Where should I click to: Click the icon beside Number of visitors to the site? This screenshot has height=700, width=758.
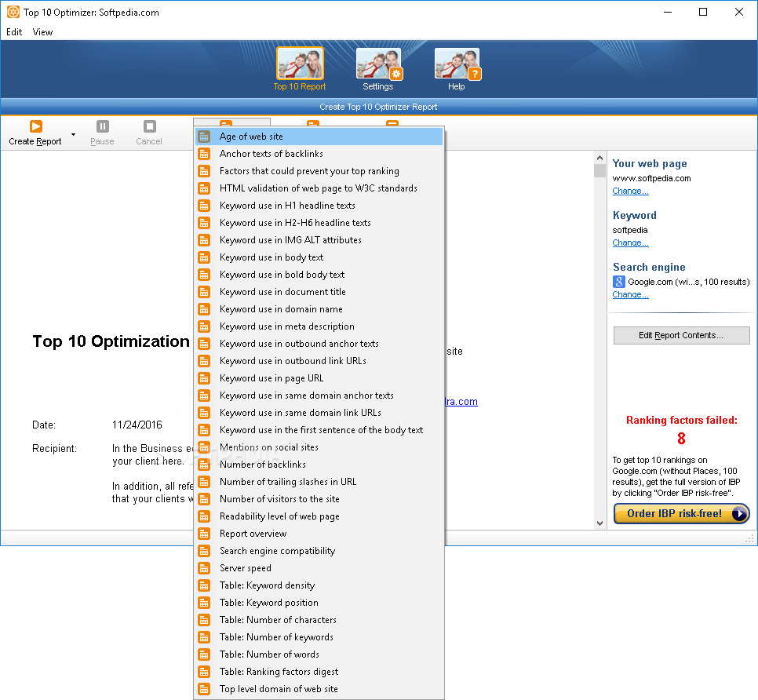204,499
